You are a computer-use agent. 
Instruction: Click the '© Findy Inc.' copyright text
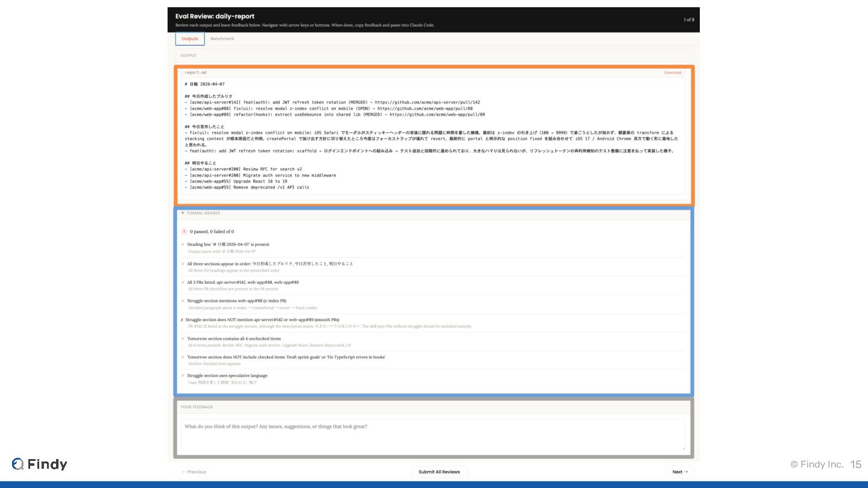817,464
